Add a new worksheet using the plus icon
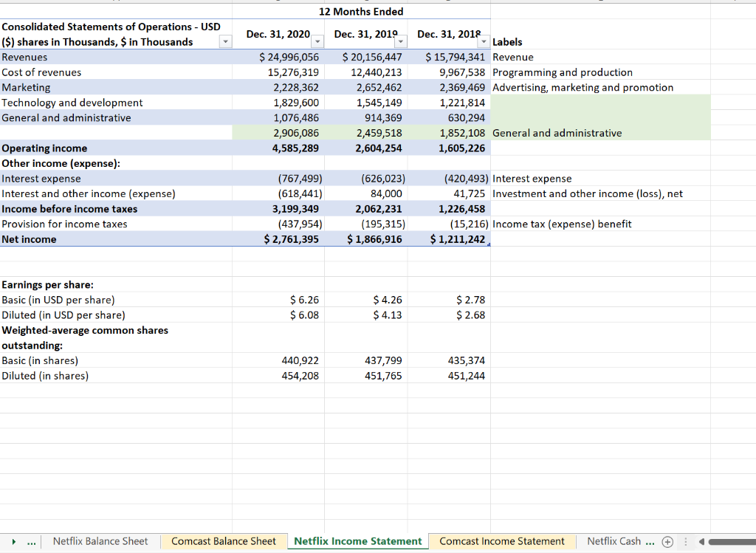The image size is (756, 553). coord(667,541)
